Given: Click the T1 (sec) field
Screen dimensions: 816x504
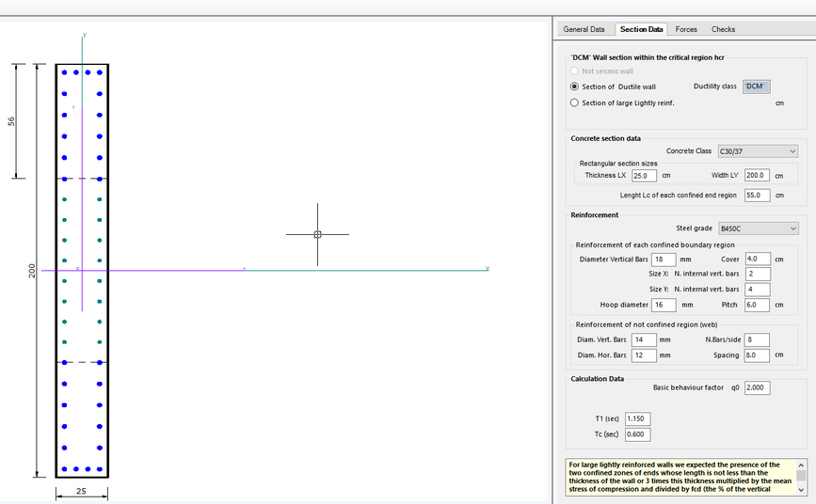Looking at the screenshot, I should (637, 418).
